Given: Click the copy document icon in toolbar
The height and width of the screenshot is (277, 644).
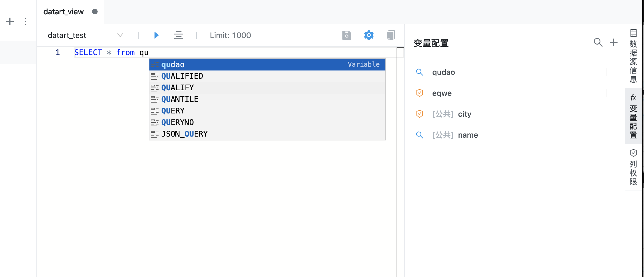Looking at the screenshot, I should (391, 35).
